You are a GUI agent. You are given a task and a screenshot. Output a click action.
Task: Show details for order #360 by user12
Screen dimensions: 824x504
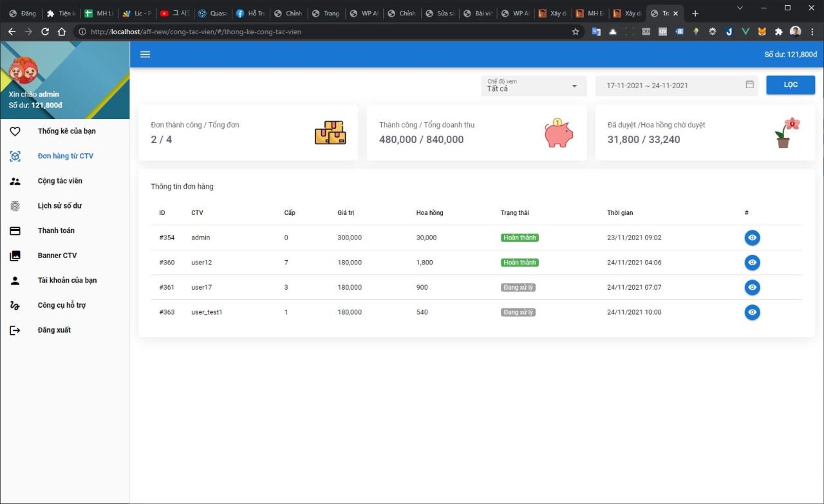(x=752, y=262)
